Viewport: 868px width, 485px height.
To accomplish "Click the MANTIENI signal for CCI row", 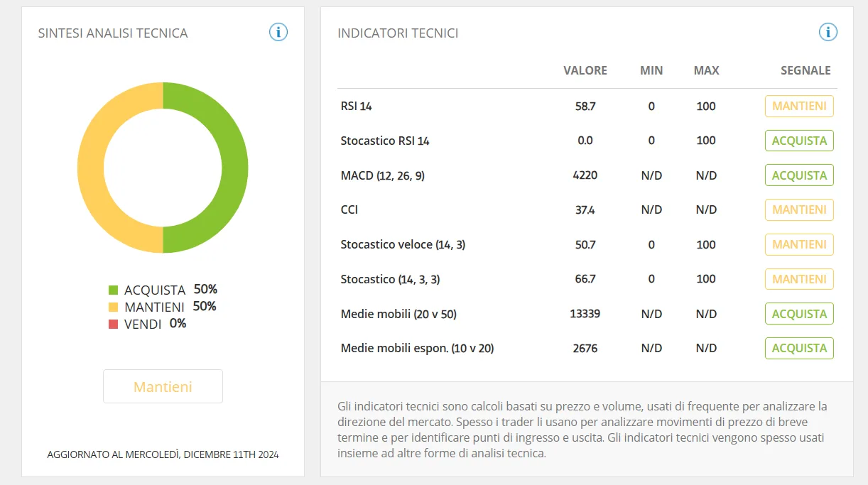I will (x=799, y=209).
